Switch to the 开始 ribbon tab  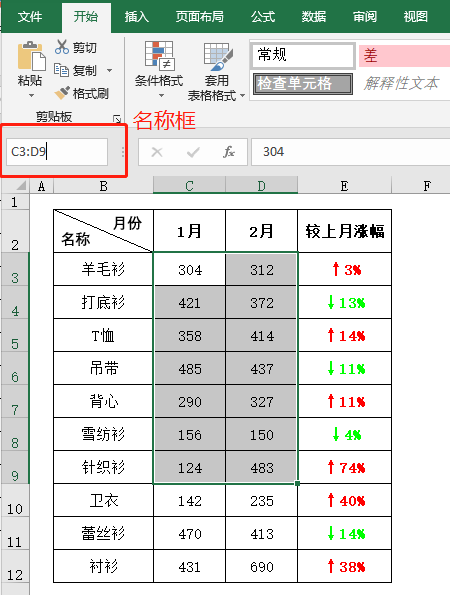point(86,17)
